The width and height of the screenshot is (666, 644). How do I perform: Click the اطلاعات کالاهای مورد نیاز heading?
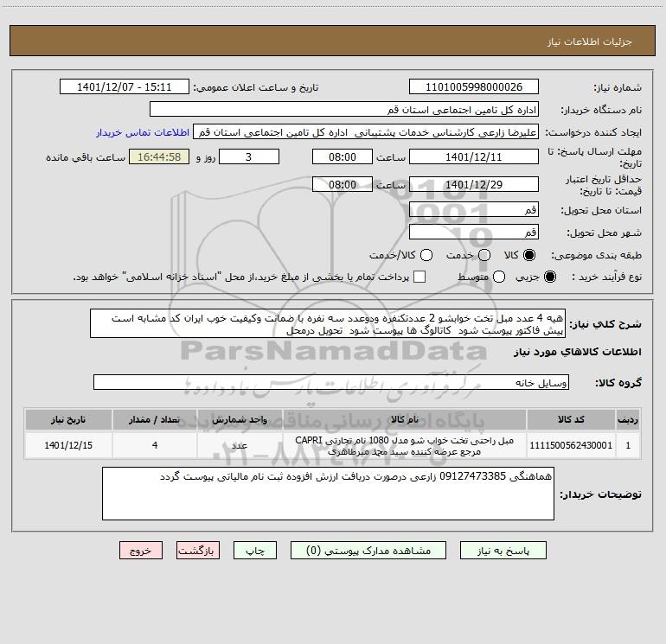tap(577, 352)
